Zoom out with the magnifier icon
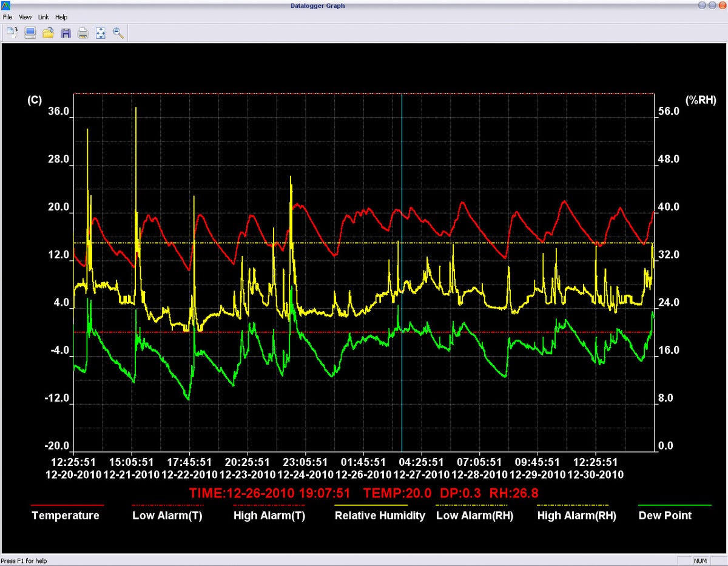Image resolution: width=728 pixels, height=566 pixels. point(118,33)
